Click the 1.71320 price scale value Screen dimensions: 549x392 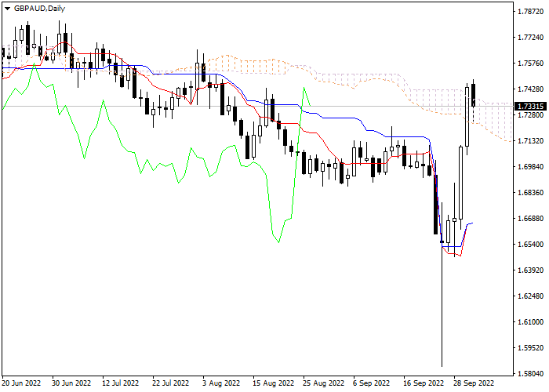coord(530,141)
